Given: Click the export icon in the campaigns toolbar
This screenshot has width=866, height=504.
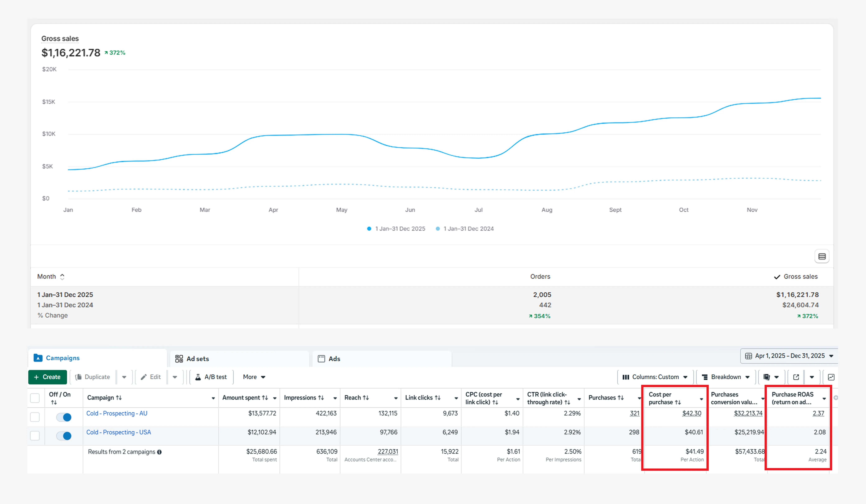Looking at the screenshot, I should tap(796, 377).
